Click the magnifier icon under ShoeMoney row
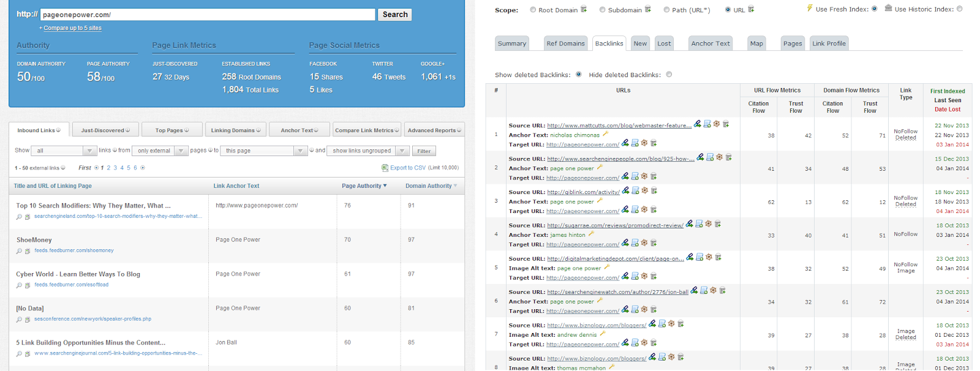The width and height of the screenshot is (980, 371). pyautogui.click(x=19, y=251)
